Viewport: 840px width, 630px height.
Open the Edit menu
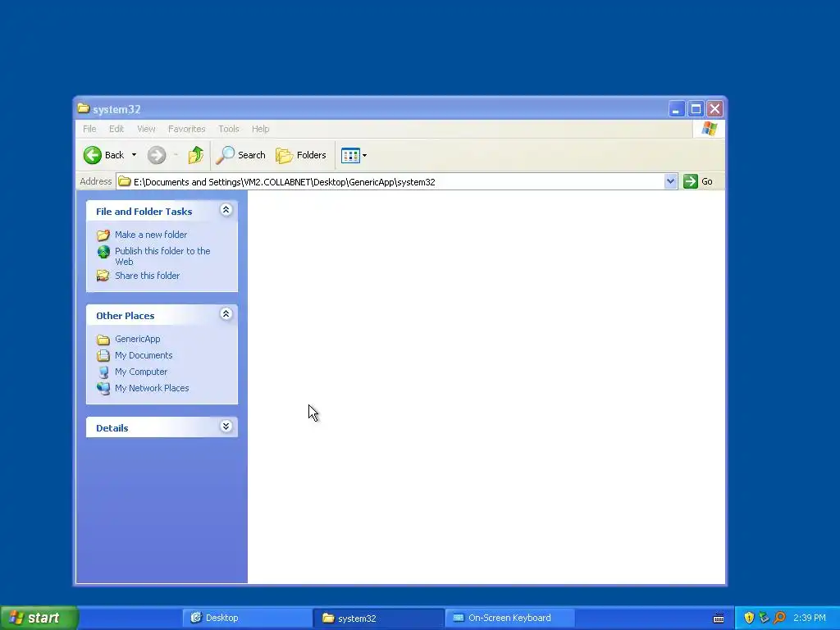coord(116,129)
